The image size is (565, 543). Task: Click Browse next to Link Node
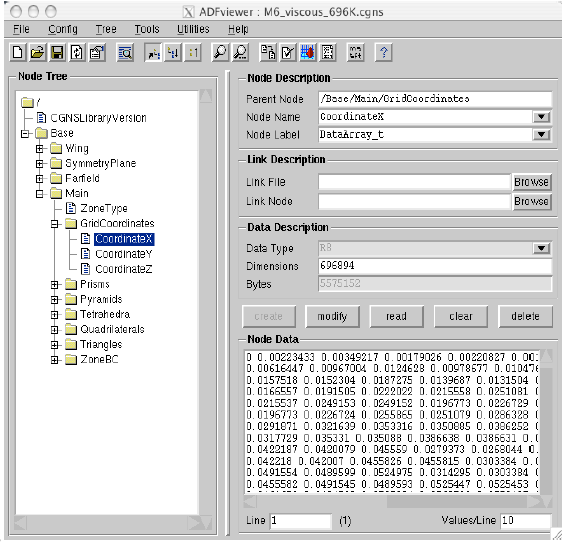pyautogui.click(x=531, y=201)
